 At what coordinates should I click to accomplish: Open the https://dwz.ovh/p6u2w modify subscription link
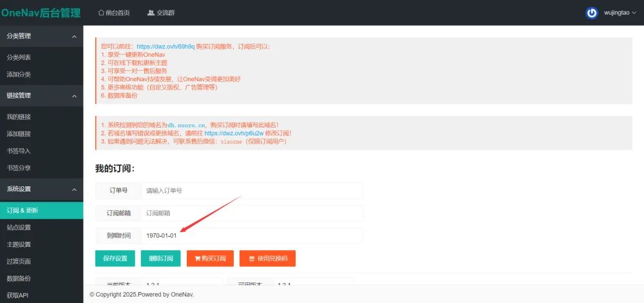(234, 133)
